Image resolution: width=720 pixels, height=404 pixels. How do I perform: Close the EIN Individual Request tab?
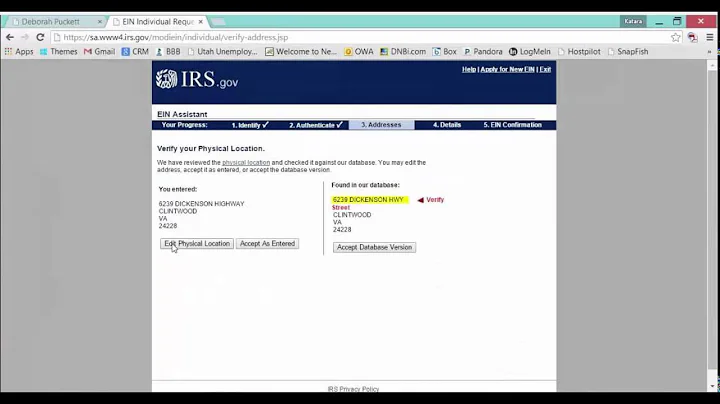pyautogui.click(x=201, y=22)
